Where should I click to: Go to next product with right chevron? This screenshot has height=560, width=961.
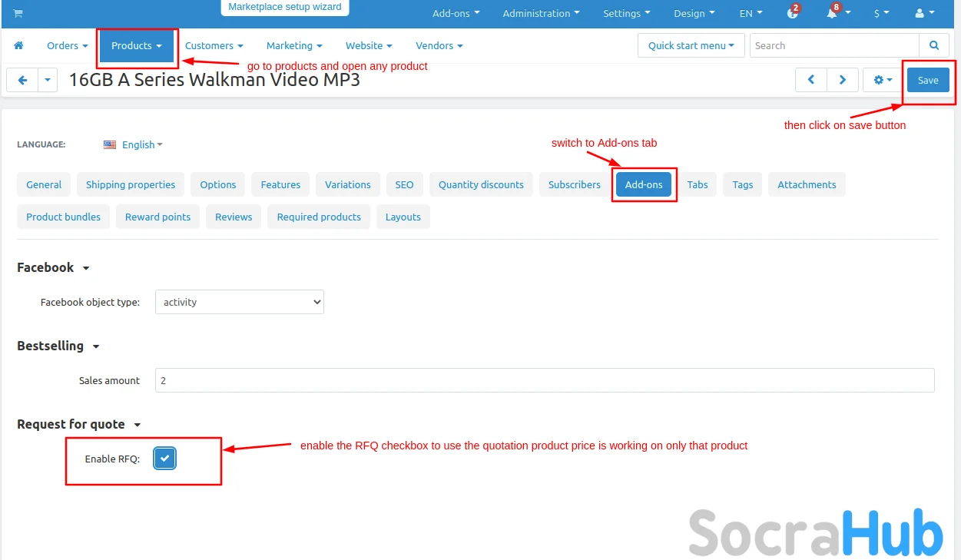pyautogui.click(x=843, y=80)
